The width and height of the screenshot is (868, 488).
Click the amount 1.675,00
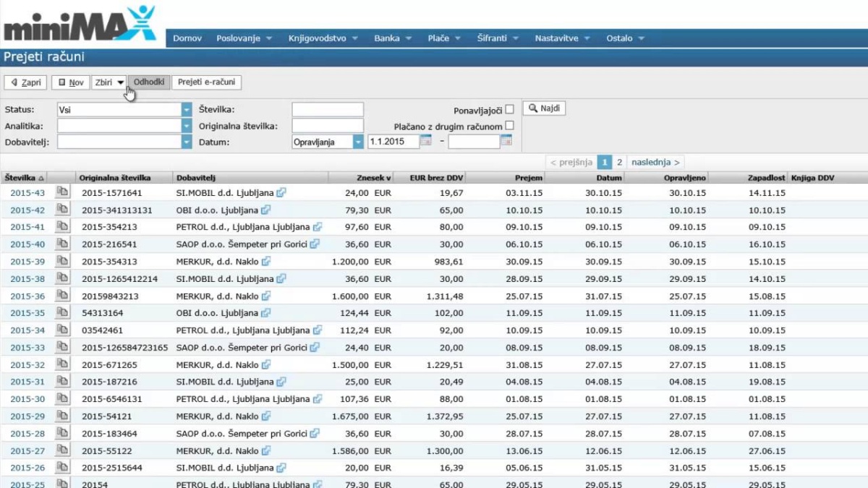coord(350,416)
